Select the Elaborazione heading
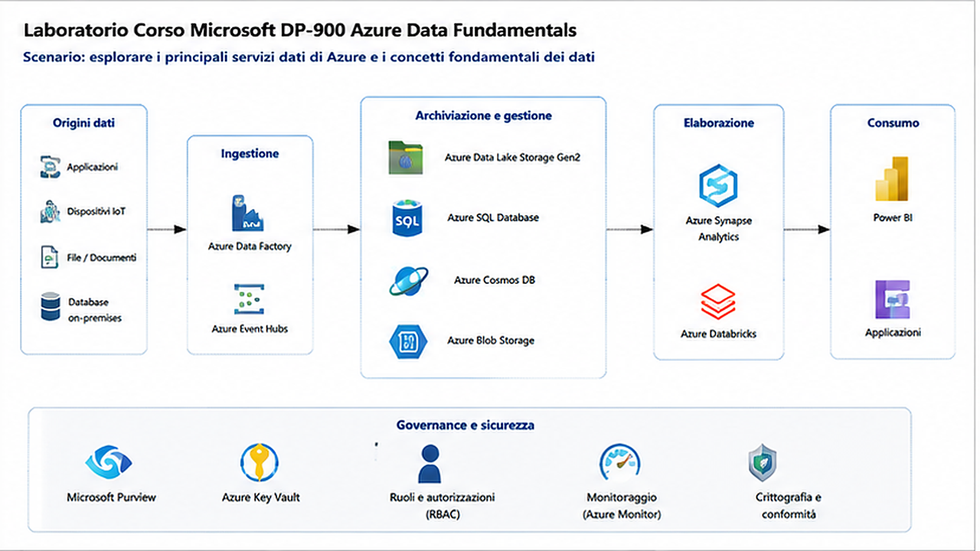Viewport: 980px width, 551px height. (x=718, y=123)
